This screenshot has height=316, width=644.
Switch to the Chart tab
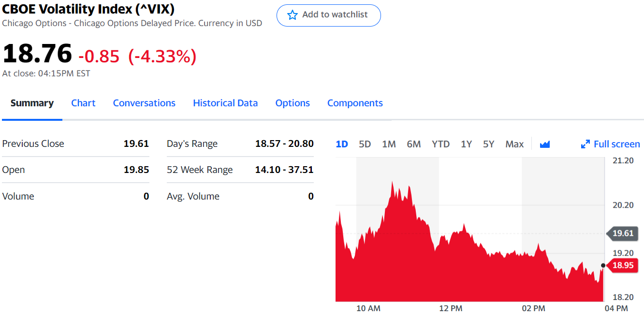point(83,103)
